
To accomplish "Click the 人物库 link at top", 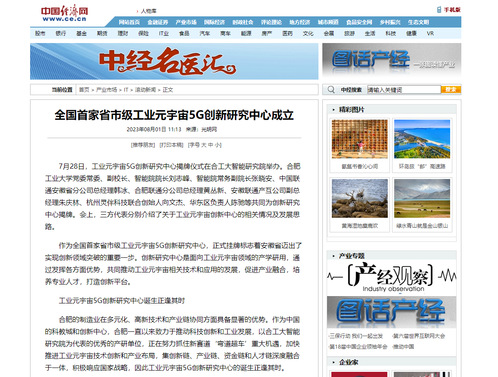I will [148, 11].
